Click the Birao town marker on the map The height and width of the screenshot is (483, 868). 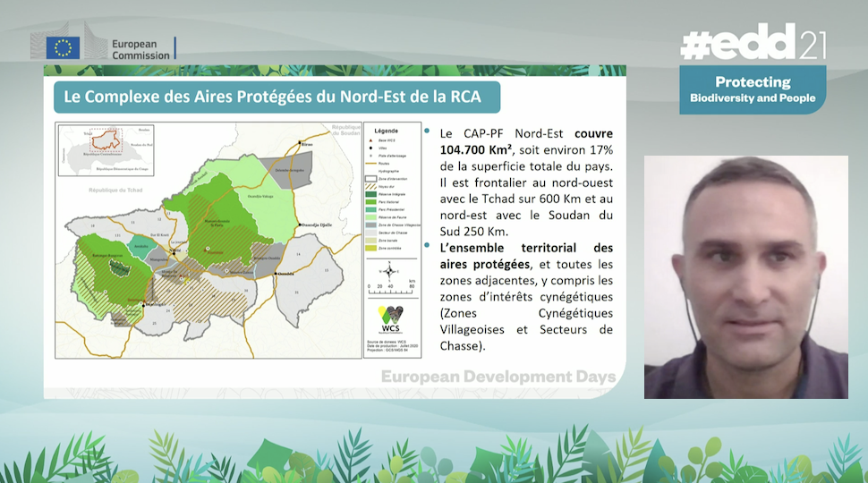click(x=300, y=140)
